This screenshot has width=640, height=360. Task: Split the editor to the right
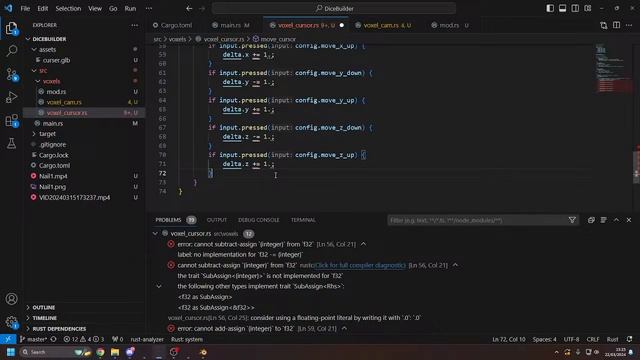click(616, 25)
